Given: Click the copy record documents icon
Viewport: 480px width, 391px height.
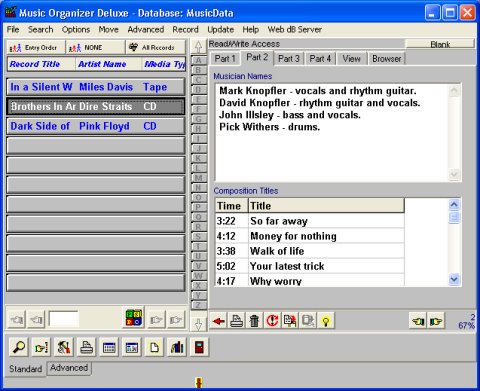Looking at the screenshot, I should 290,321.
